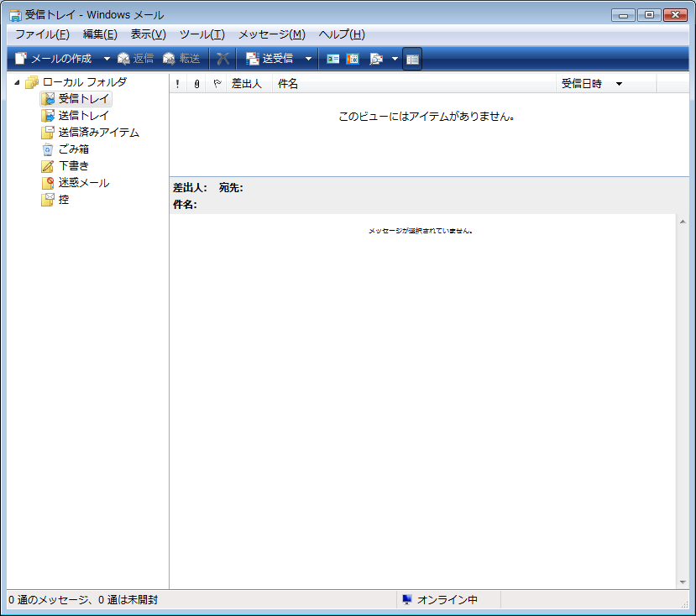Click the ごみ箱 recycle bin icon
Viewport: 696px width, 616px height.
(48, 149)
